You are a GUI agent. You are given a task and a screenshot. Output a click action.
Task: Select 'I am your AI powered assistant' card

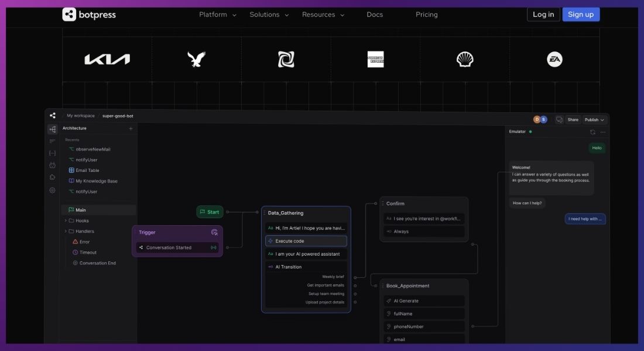click(306, 254)
